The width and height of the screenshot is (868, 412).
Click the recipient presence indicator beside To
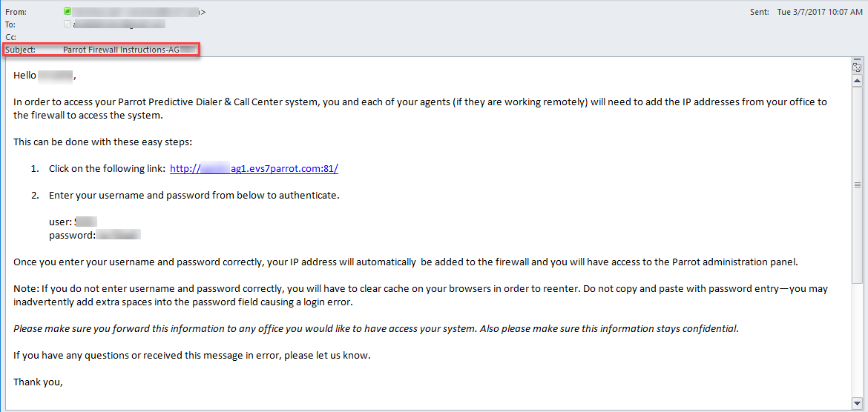click(68, 24)
